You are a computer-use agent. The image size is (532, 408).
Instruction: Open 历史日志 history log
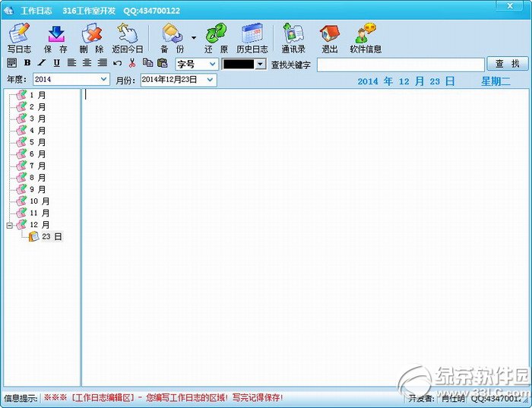tap(252, 38)
